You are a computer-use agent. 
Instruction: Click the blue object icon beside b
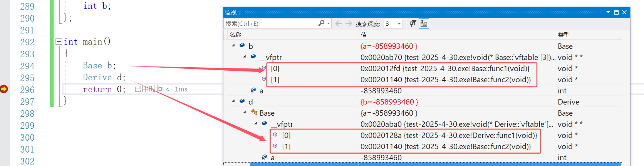tap(242, 45)
